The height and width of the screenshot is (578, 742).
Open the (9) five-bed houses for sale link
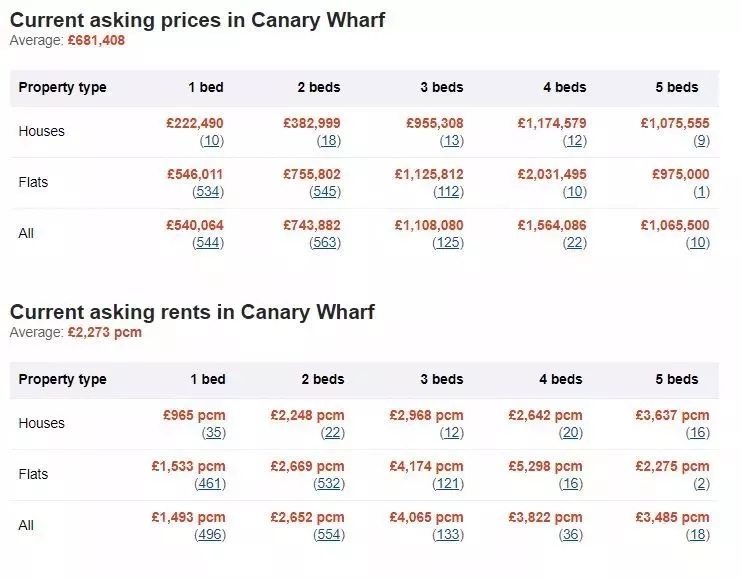coord(701,141)
